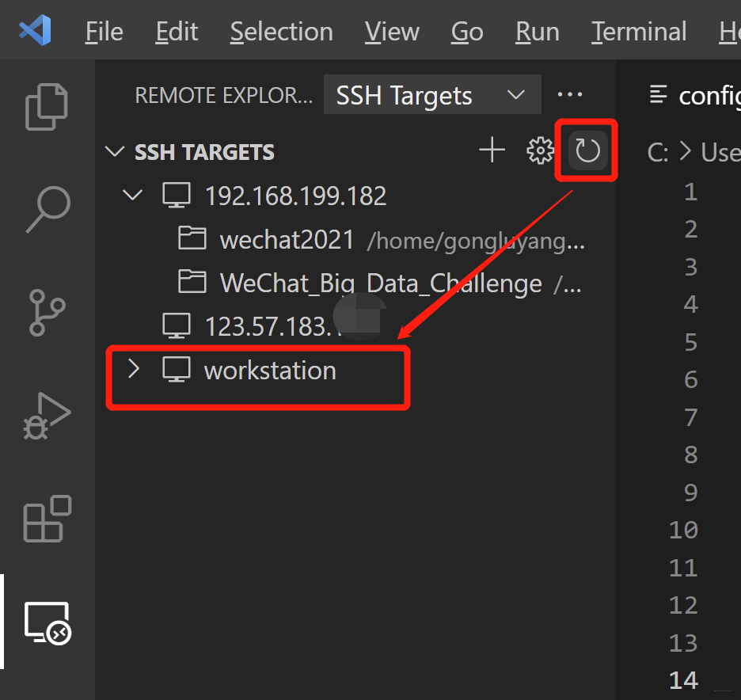This screenshot has height=700, width=741.
Task: Open the SSH Targets dropdown
Action: pyautogui.click(x=431, y=94)
